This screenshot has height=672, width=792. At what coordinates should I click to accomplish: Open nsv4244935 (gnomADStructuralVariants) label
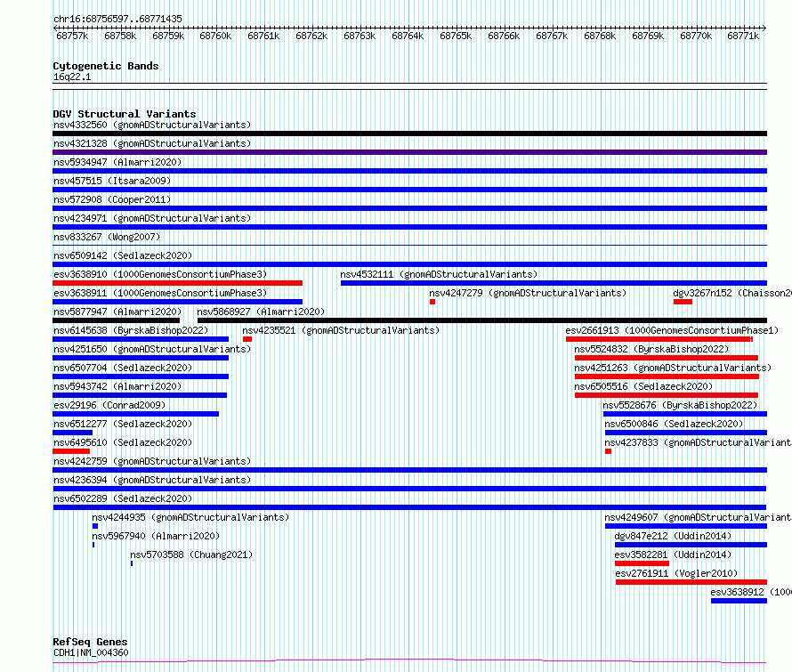pos(190,517)
